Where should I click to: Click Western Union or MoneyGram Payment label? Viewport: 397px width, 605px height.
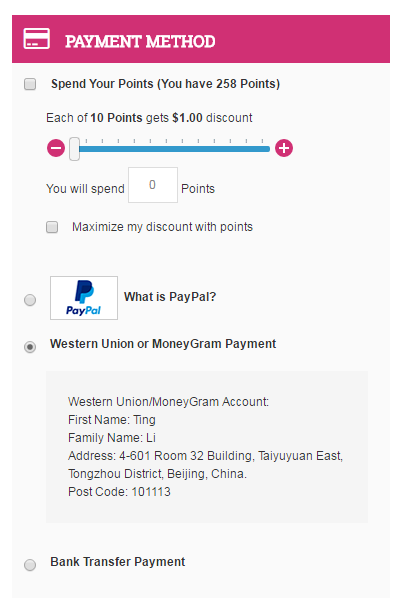163,344
